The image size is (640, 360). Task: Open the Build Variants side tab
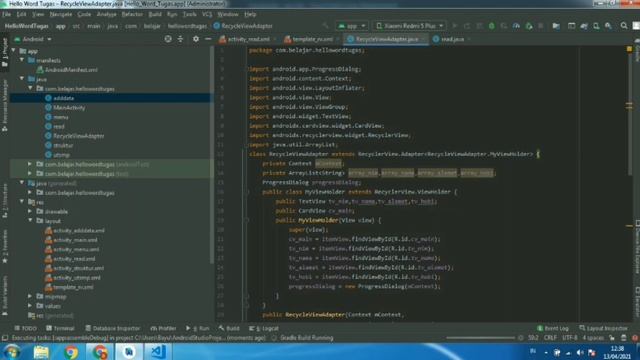pyautogui.click(x=4, y=296)
